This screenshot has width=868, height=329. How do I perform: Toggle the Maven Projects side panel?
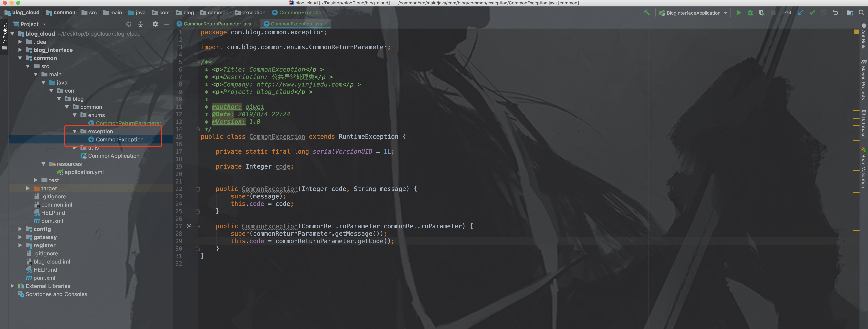(x=864, y=80)
